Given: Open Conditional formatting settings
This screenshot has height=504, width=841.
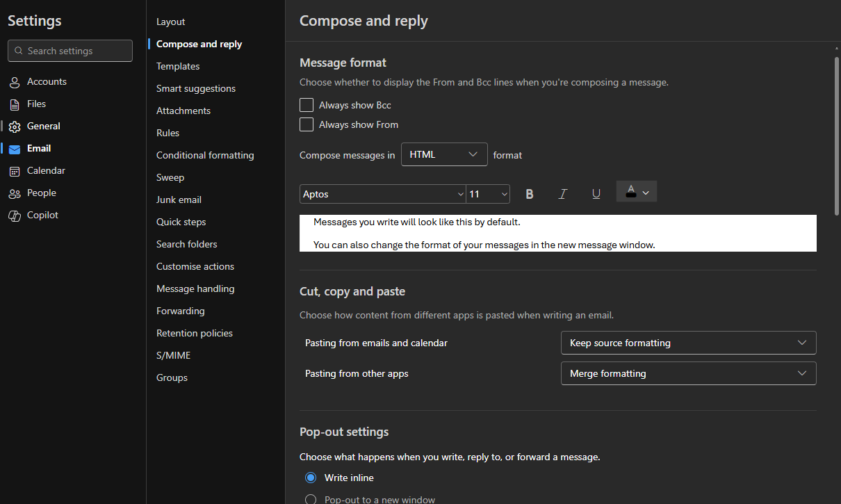Looking at the screenshot, I should pos(205,155).
